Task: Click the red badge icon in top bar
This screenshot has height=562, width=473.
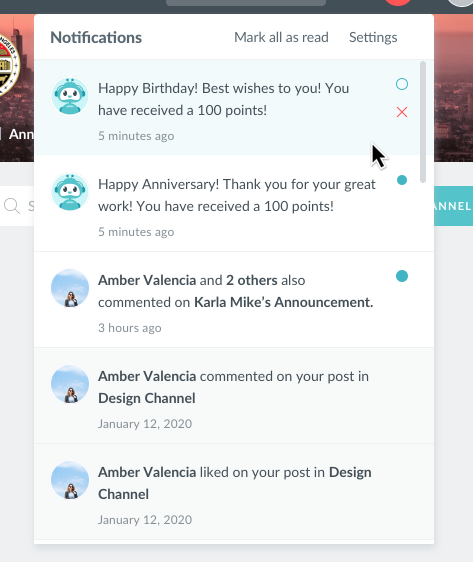Action: coord(398,3)
